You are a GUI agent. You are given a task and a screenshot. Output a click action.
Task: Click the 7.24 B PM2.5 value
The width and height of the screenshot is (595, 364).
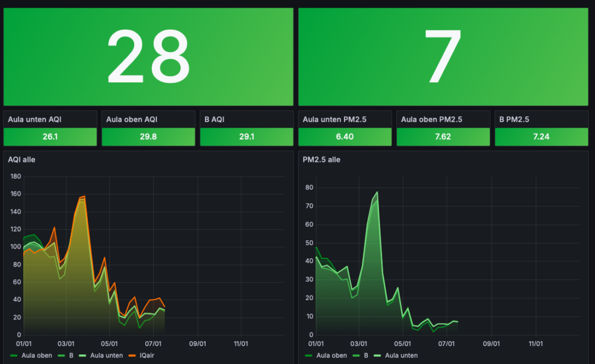coord(542,137)
